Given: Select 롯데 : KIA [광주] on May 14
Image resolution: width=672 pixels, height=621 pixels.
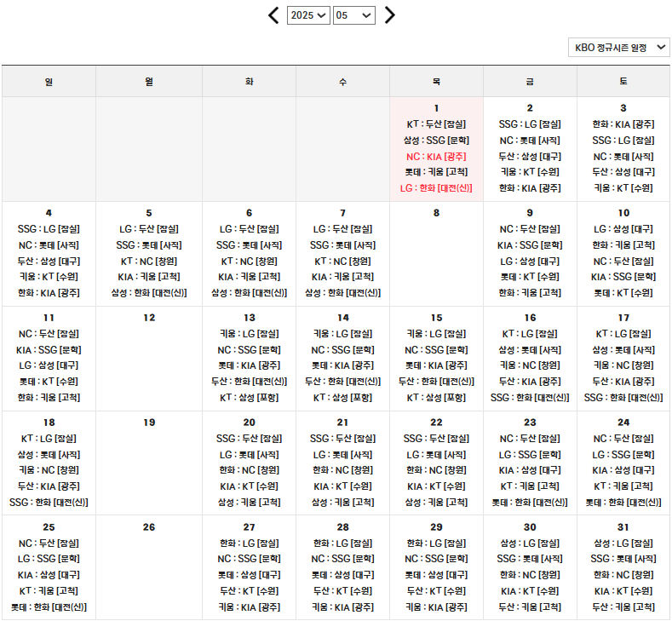Looking at the screenshot, I should pos(342,365).
